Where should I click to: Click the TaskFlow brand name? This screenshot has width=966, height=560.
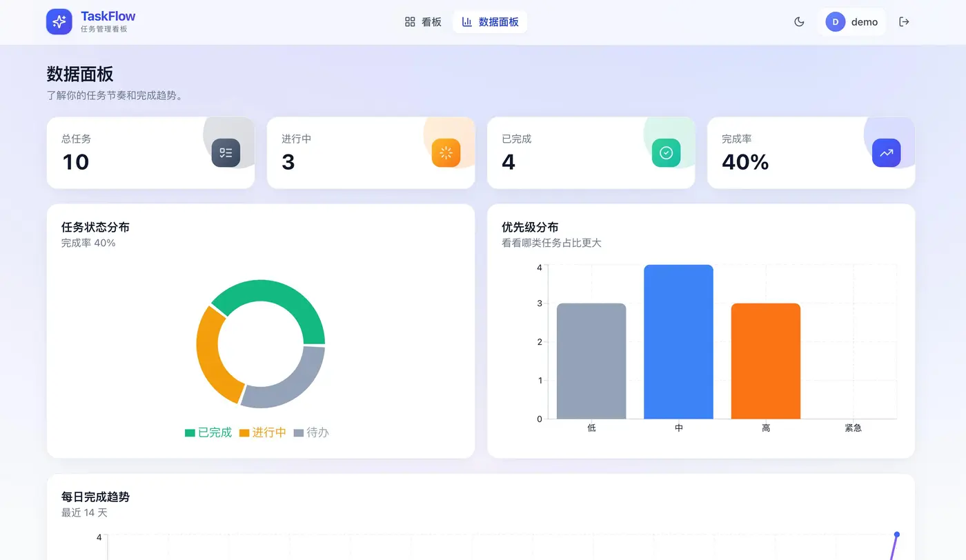[108, 16]
